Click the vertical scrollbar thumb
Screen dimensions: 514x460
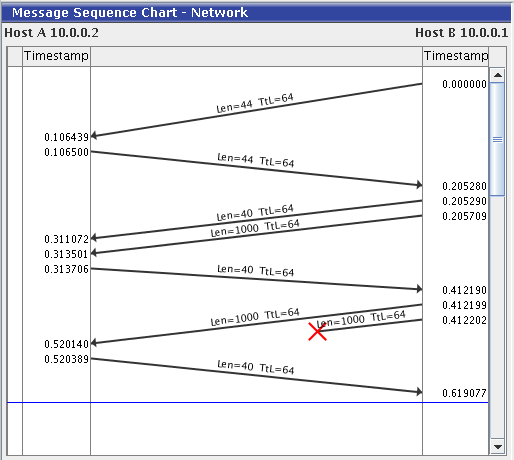point(498,139)
